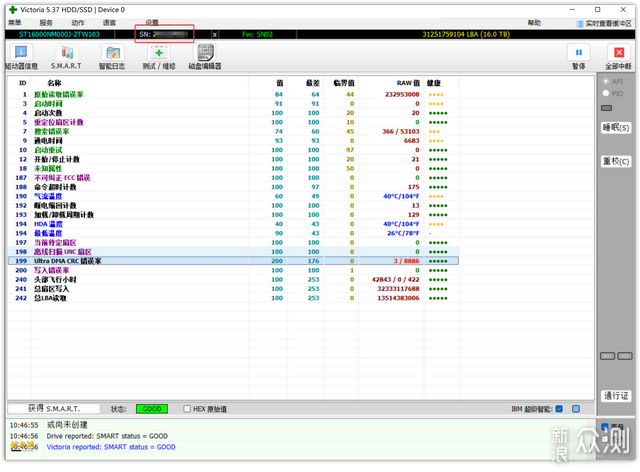Select attribute 197 当前待定扇区 row
640x472 pixels.
point(233,243)
